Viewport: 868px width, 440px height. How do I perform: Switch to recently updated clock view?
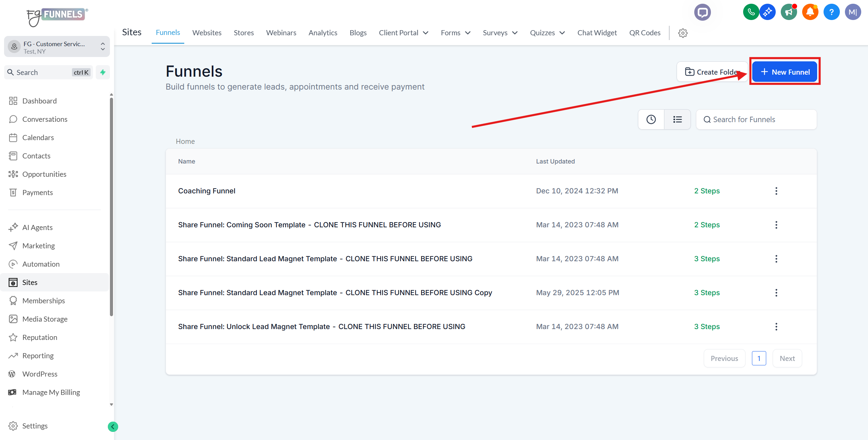coord(651,119)
